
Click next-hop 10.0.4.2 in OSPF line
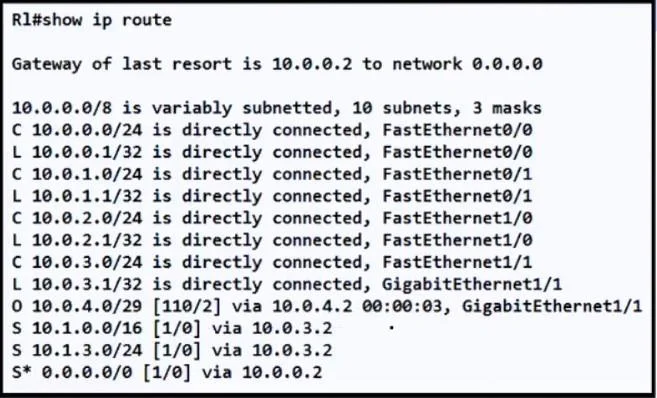point(313,307)
